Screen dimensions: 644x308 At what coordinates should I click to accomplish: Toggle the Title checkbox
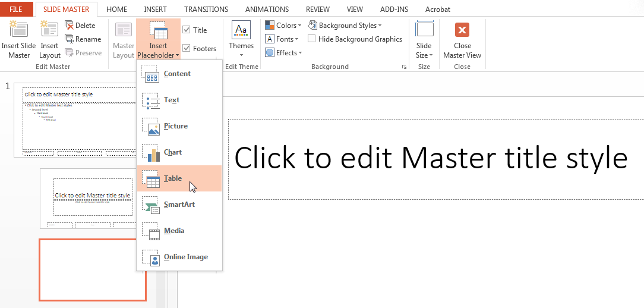(x=187, y=30)
